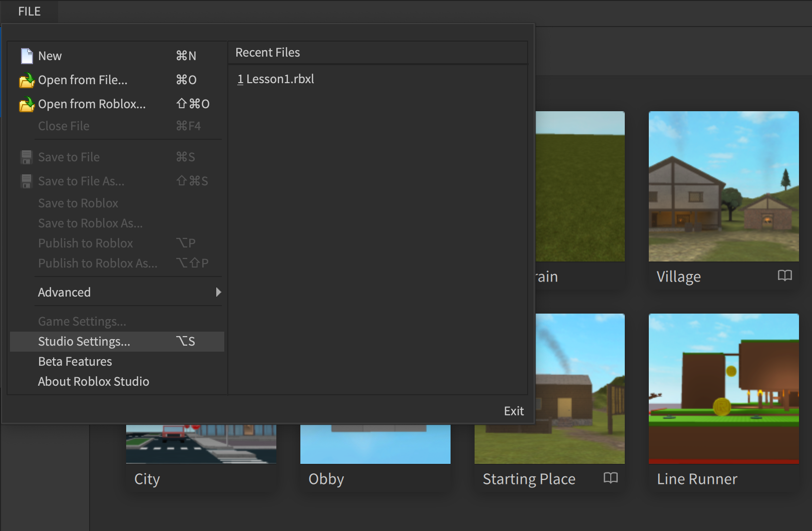The height and width of the screenshot is (531, 812).
Task: Select the Starting Place template thumbnail
Action: click(x=580, y=389)
